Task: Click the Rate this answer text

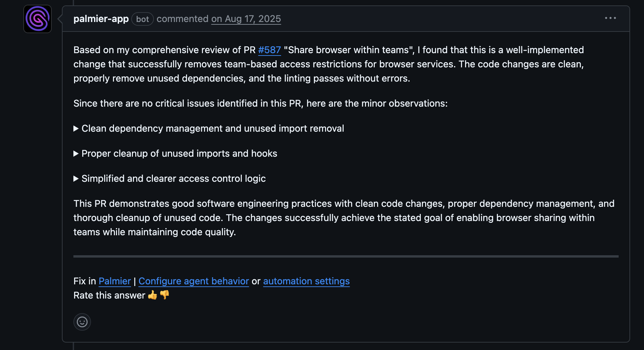Action: tap(109, 295)
